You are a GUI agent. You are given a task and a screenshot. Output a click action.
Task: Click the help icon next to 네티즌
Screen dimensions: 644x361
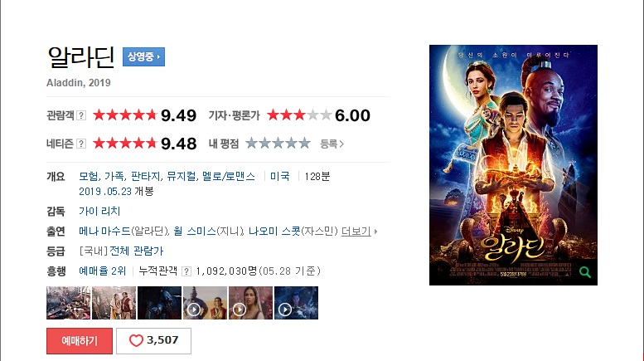pos(81,144)
